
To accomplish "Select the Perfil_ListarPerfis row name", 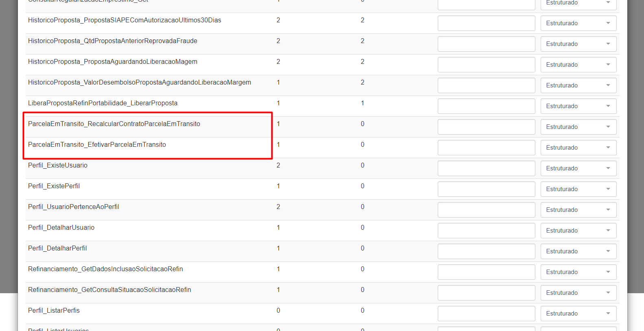I will point(54,311).
